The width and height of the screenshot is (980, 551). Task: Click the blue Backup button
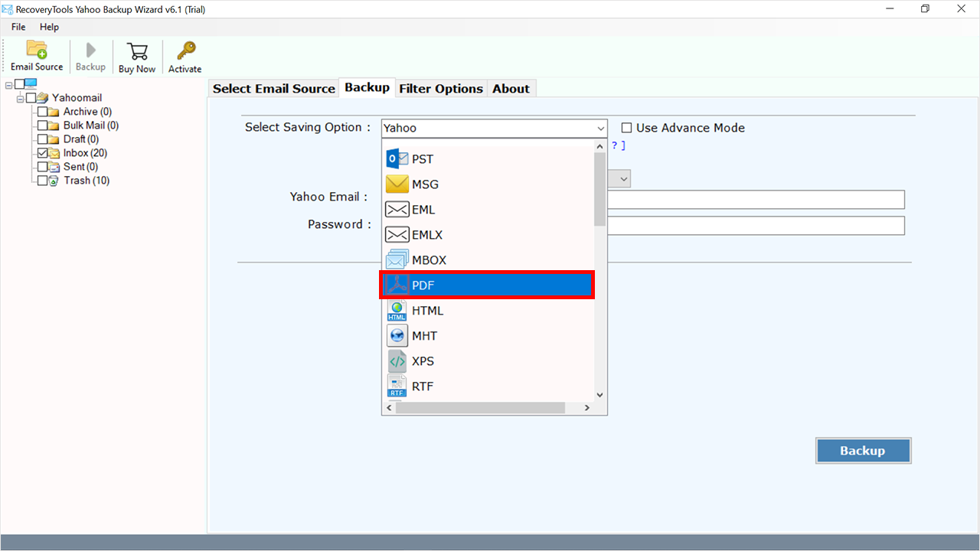(x=863, y=451)
